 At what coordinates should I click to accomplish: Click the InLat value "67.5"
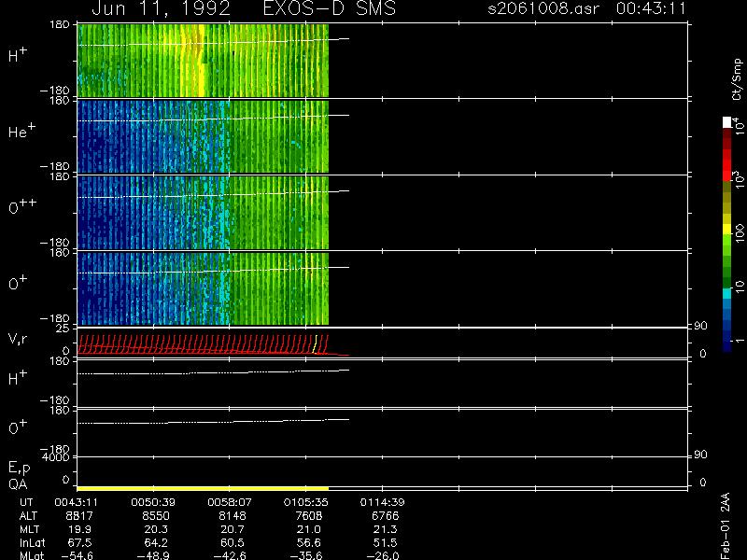coord(80,542)
